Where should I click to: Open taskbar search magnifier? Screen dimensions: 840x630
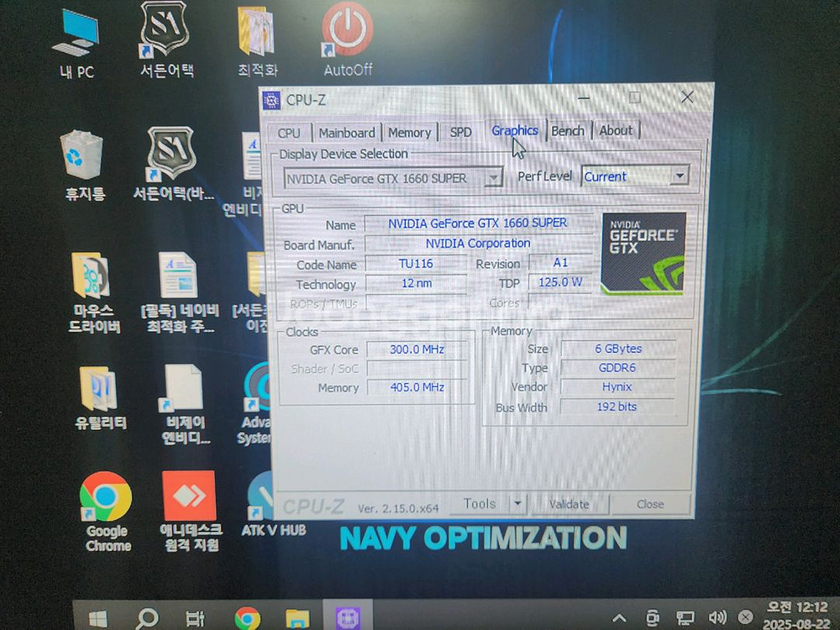[x=147, y=619]
